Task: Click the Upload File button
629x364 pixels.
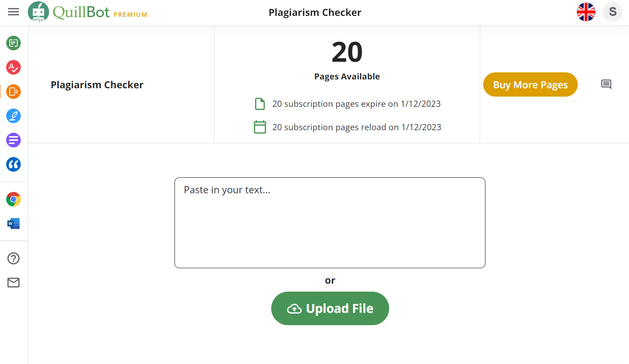Action: [x=330, y=308]
